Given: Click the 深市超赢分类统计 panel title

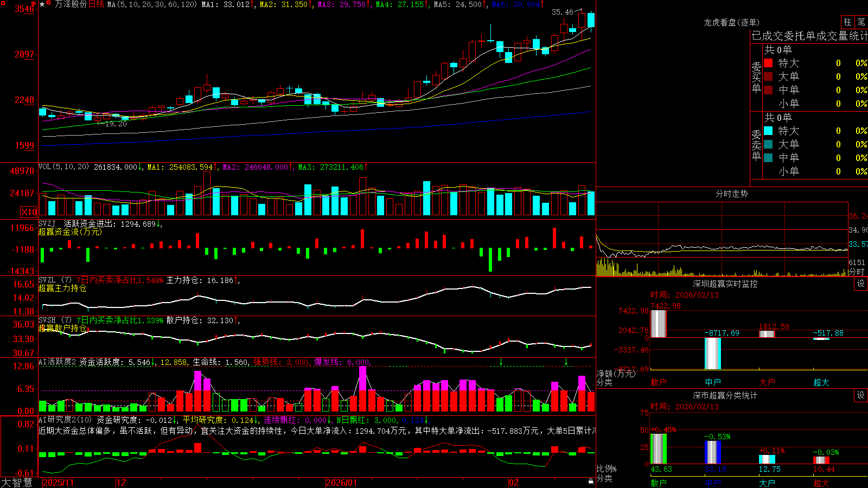Looking at the screenshot, I should pos(725,395).
